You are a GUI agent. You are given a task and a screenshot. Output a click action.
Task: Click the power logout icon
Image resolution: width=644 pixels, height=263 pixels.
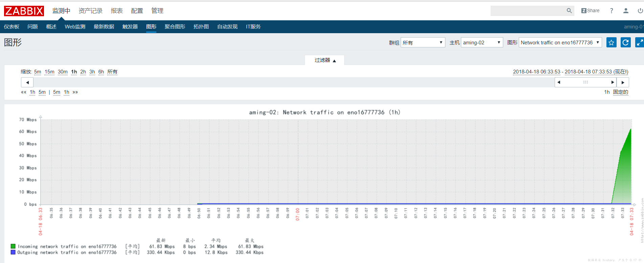point(640,11)
